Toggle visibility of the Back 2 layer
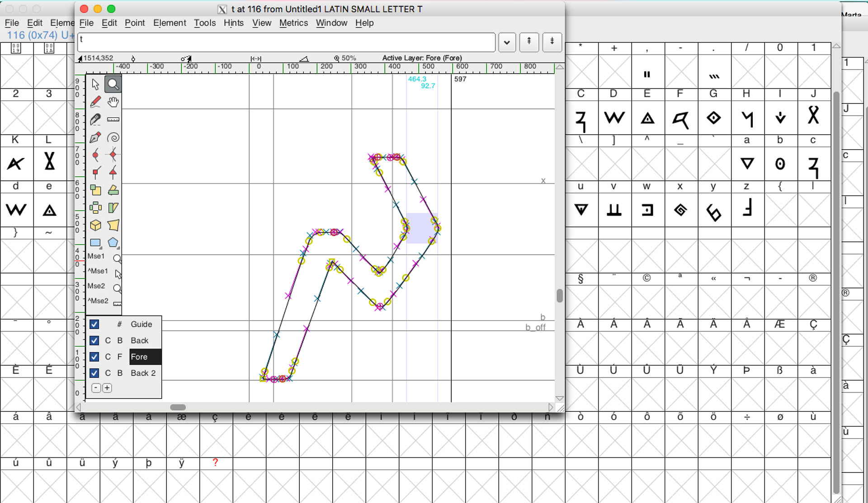Viewport: 868px width, 503px height. [94, 373]
